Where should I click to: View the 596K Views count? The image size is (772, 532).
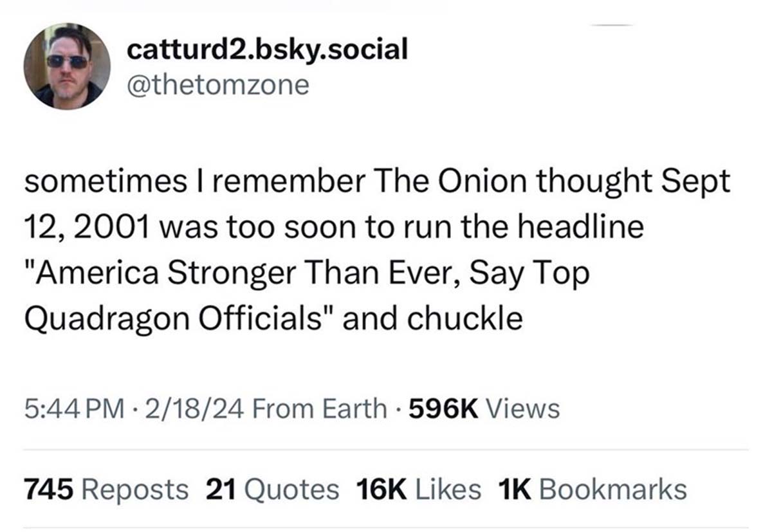484,408
